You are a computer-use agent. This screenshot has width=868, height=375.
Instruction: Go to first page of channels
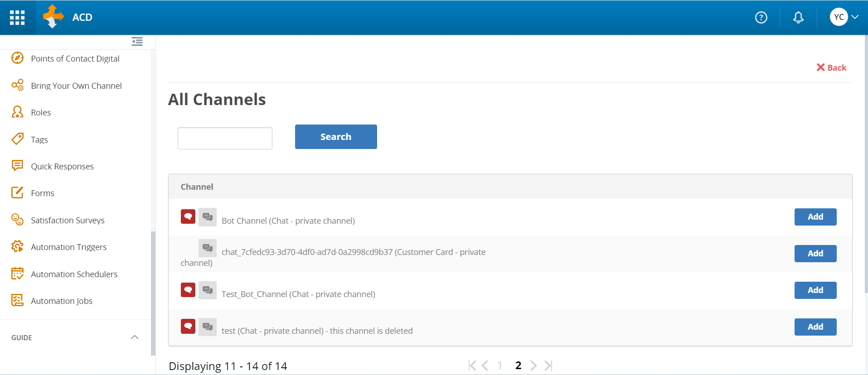coord(472,365)
